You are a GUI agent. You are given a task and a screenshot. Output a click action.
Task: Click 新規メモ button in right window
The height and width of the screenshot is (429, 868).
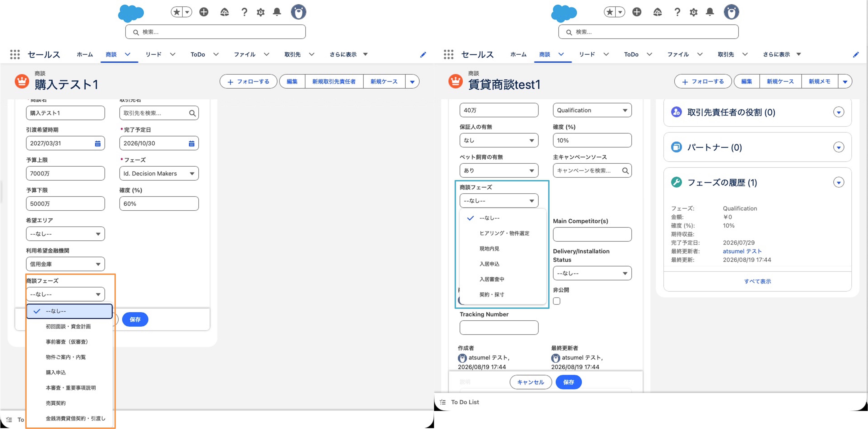click(x=819, y=81)
